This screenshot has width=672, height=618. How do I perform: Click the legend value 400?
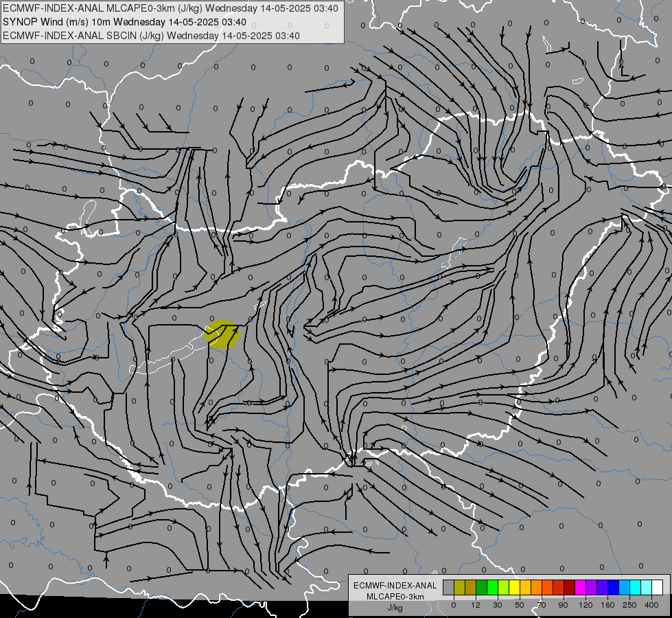[651, 605]
